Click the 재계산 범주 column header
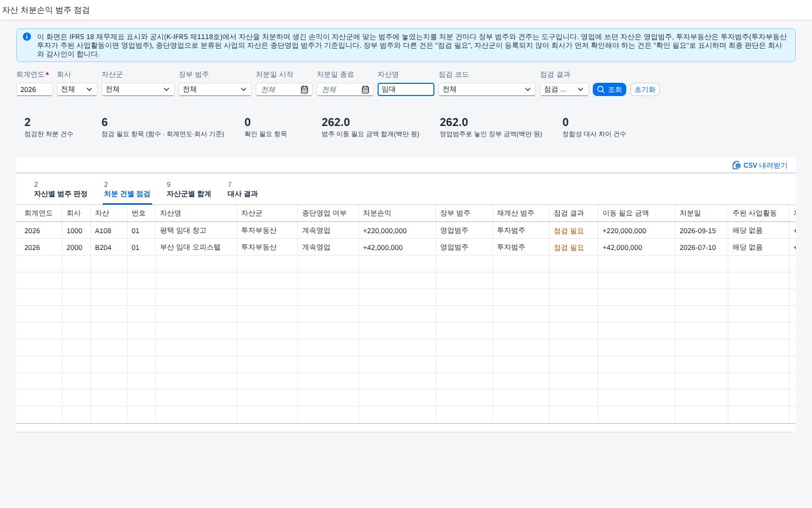Viewport: 812px width, 508px height. tap(521, 213)
